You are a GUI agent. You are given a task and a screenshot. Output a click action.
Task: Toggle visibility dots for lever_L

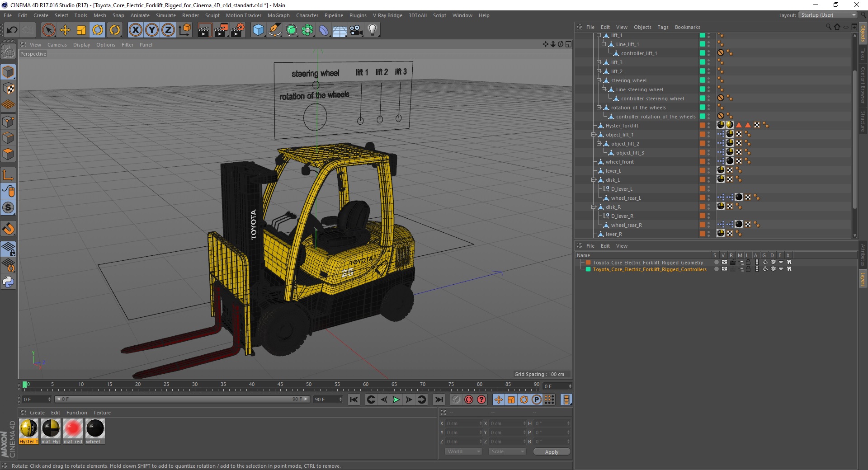click(709, 171)
